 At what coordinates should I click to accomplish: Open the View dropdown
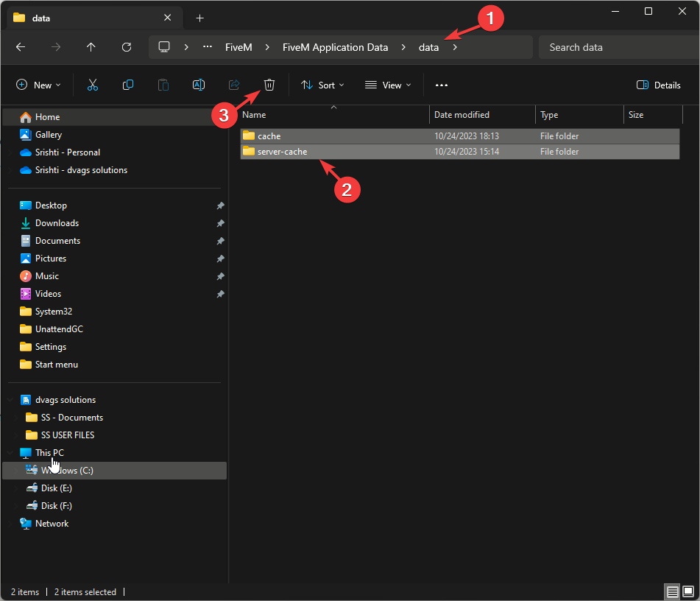click(x=388, y=85)
